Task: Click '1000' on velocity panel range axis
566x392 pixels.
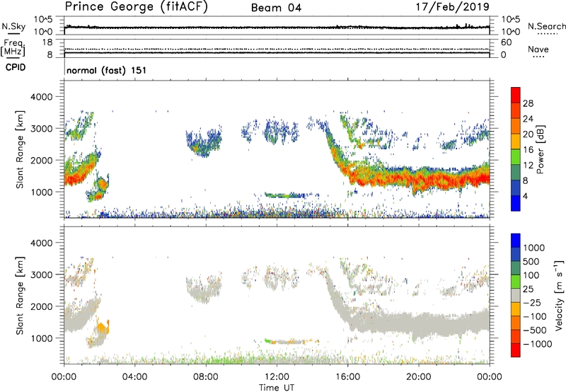Action: (41, 338)
